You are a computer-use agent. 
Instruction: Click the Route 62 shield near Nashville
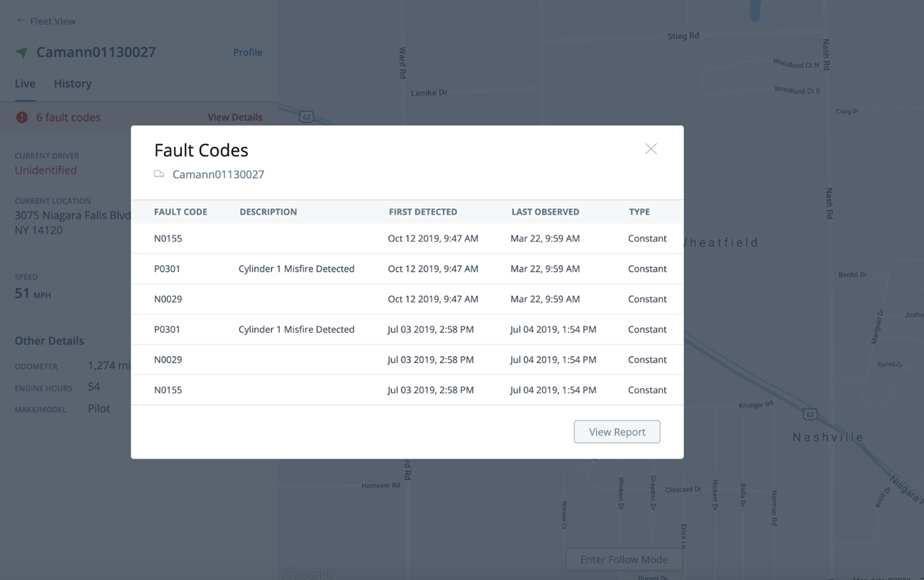coord(810,414)
